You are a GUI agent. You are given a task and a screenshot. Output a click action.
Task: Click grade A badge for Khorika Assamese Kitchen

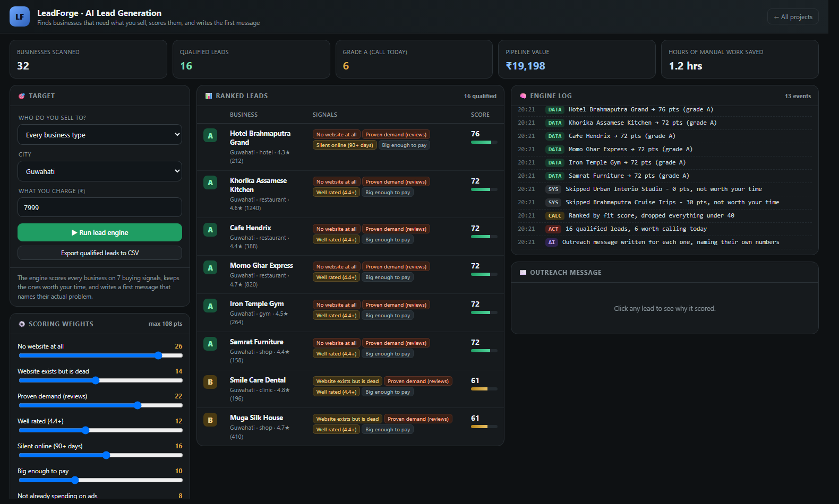pyautogui.click(x=210, y=183)
